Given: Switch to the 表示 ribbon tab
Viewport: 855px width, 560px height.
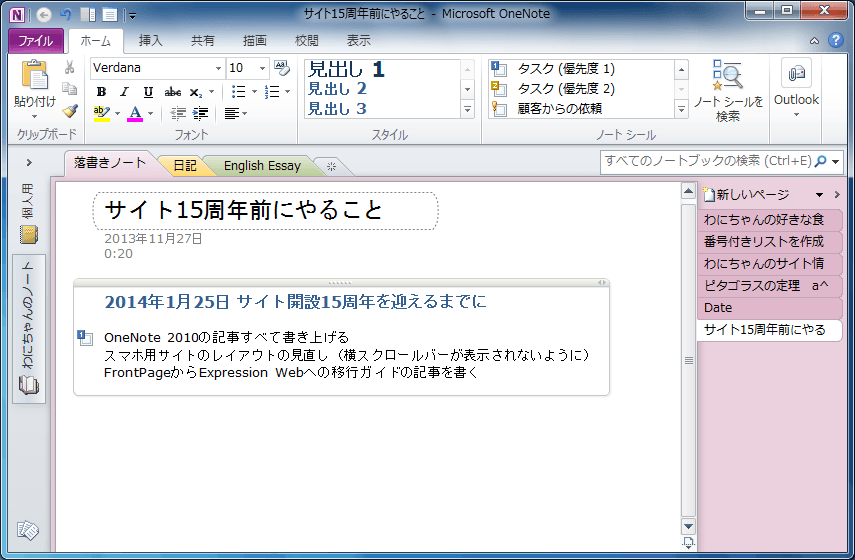Looking at the screenshot, I should coord(358,41).
